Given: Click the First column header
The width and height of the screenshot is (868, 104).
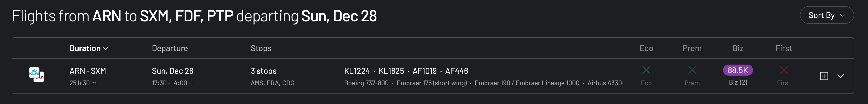Looking at the screenshot, I should [783, 48].
